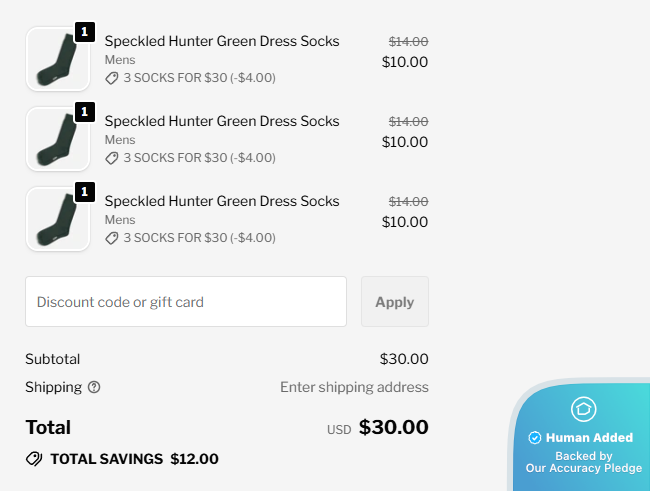This screenshot has width=650, height=491.
Task: Open the third green sock product thumbnail
Action: tap(57, 220)
